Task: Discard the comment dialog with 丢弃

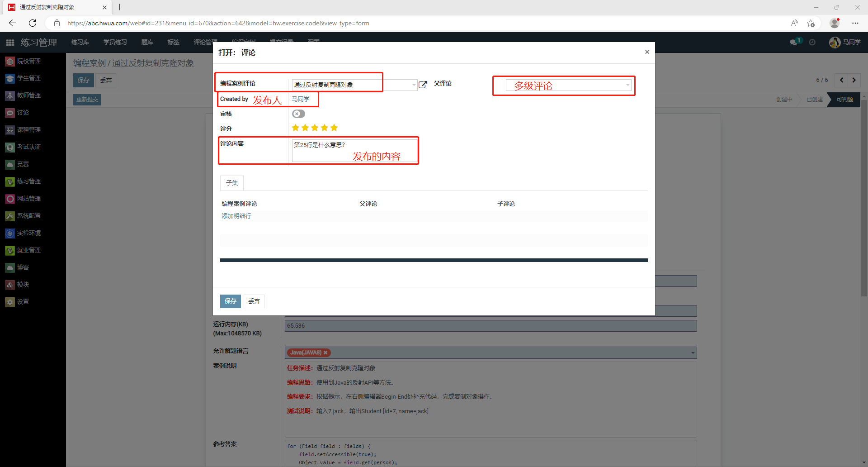Action: click(254, 301)
